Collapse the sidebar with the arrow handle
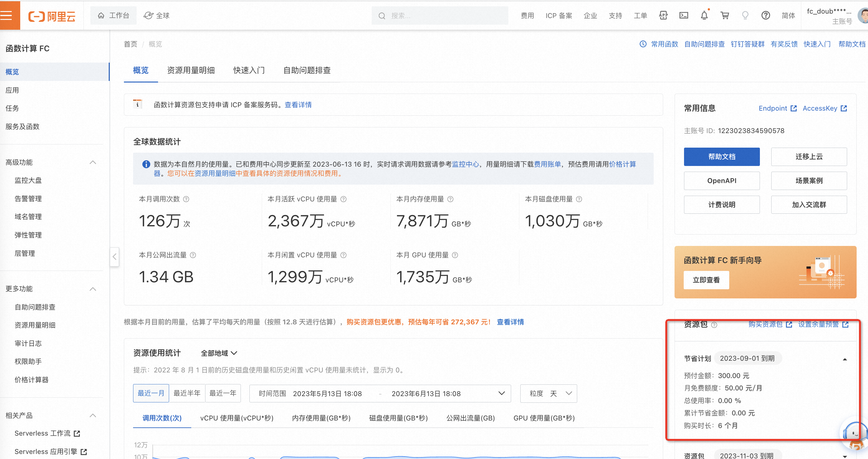This screenshot has height=459, width=868. pyautogui.click(x=114, y=257)
